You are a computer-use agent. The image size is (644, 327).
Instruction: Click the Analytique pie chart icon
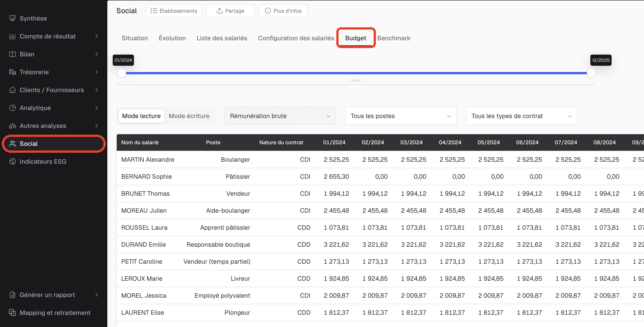(x=13, y=108)
